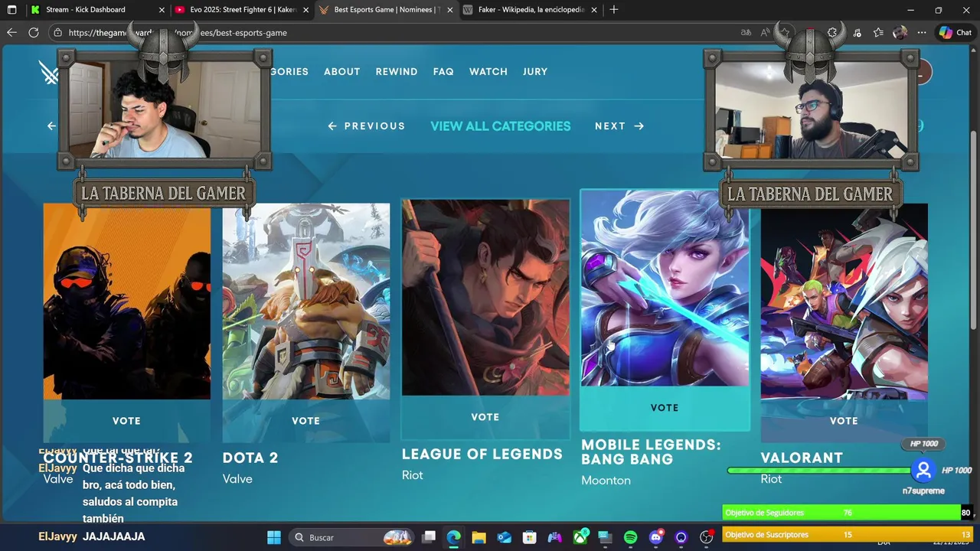Vote for Counter-Strike 2

click(x=126, y=421)
